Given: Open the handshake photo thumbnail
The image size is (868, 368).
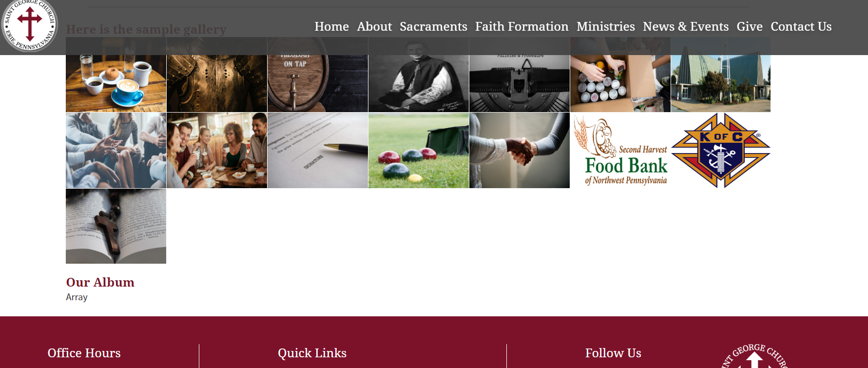Looking at the screenshot, I should click(x=520, y=150).
